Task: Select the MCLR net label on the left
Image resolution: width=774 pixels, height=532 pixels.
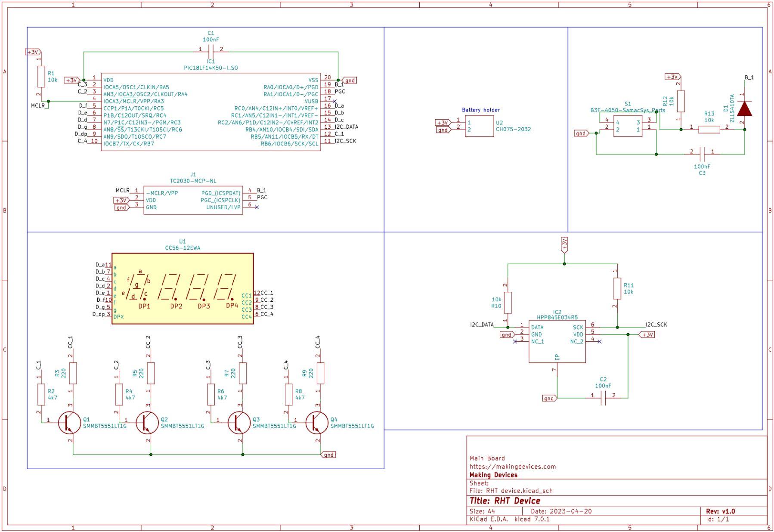Action: pos(37,105)
